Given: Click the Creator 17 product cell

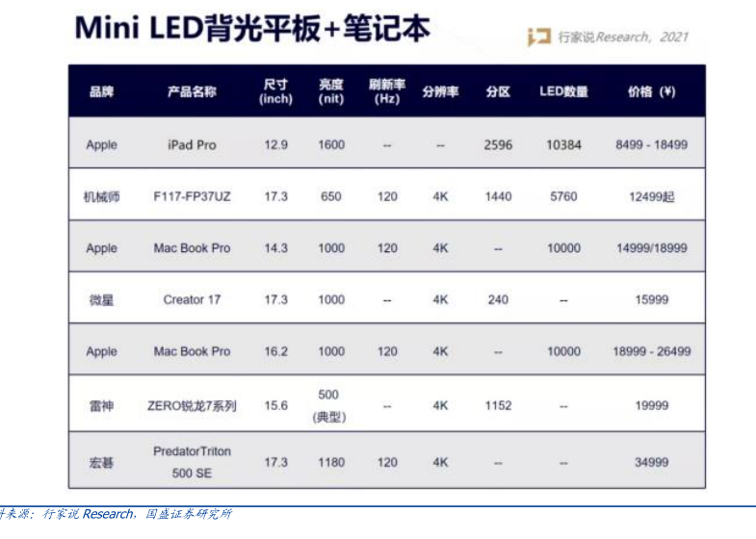Looking at the screenshot, I should (x=192, y=299).
